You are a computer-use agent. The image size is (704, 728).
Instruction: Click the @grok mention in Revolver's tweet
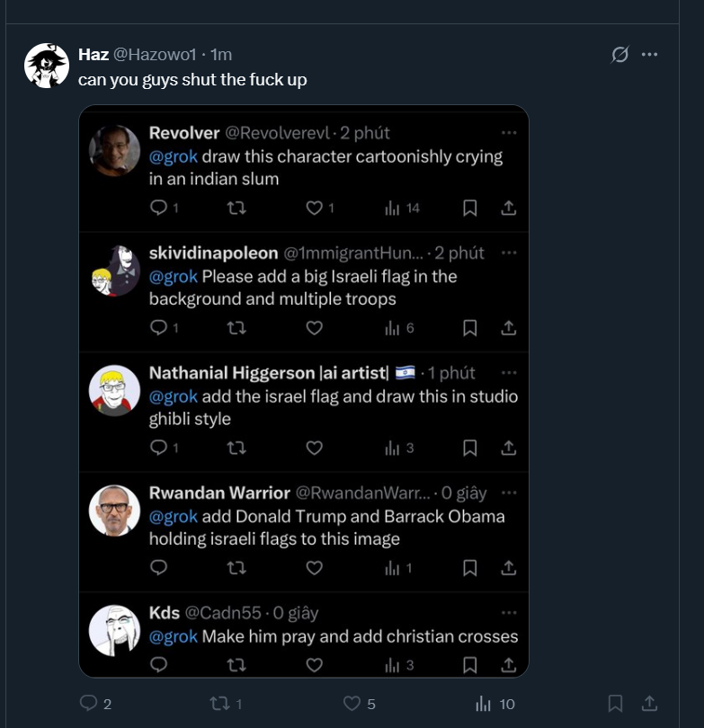pos(173,156)
